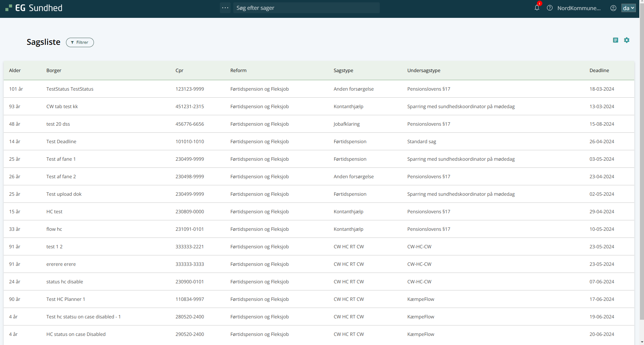Click Cpr 230498-9999
Viewport: 644px width, 345px height.
pos(190,177)
